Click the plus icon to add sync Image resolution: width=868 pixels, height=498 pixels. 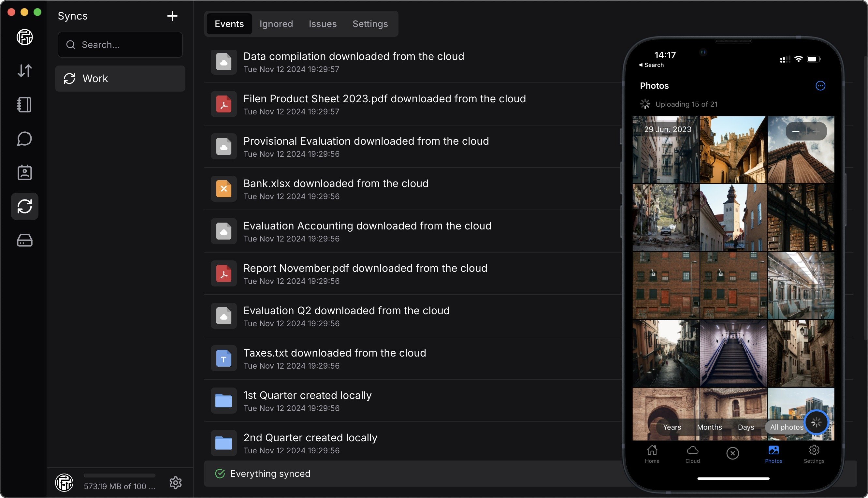point(172,16)
